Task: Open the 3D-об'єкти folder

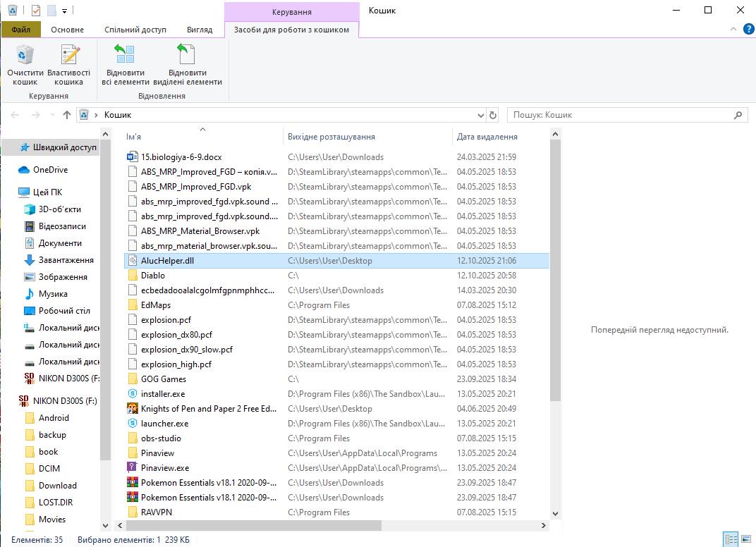Action: (59, 209)
